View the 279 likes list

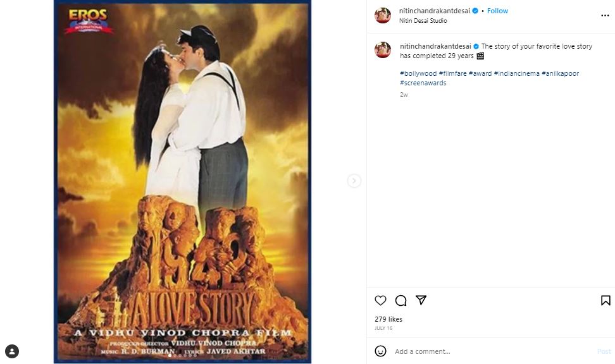[x=388, y=319]
